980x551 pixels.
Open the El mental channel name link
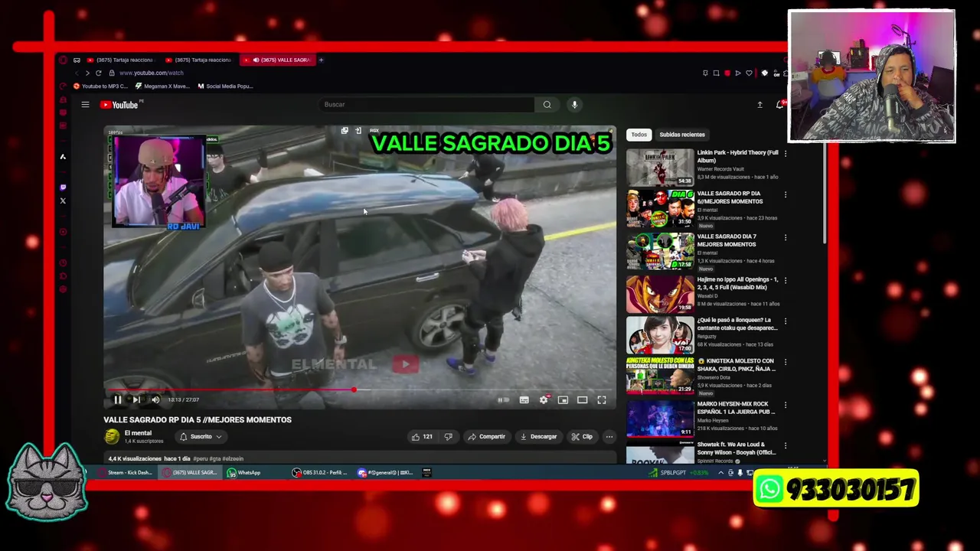click(138, 433)
